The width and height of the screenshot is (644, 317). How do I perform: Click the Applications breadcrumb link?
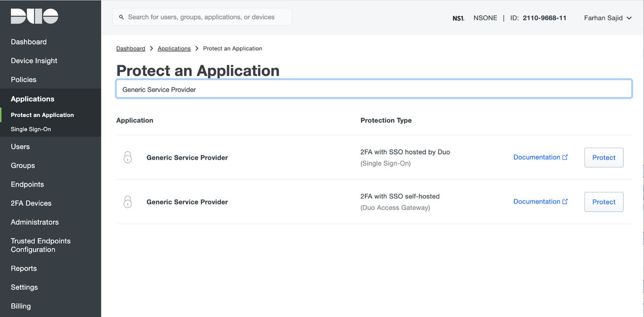(174, 48)
